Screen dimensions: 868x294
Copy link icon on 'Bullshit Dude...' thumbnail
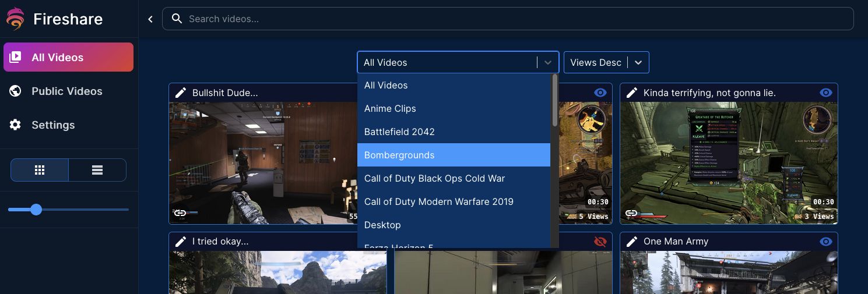click(x=180, y=214)
